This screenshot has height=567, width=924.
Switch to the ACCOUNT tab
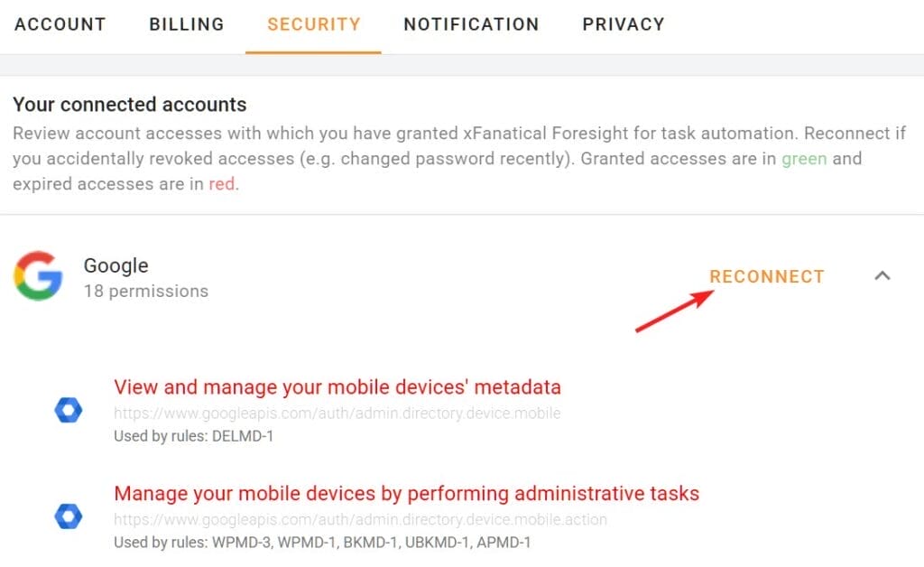click(60, 24)
